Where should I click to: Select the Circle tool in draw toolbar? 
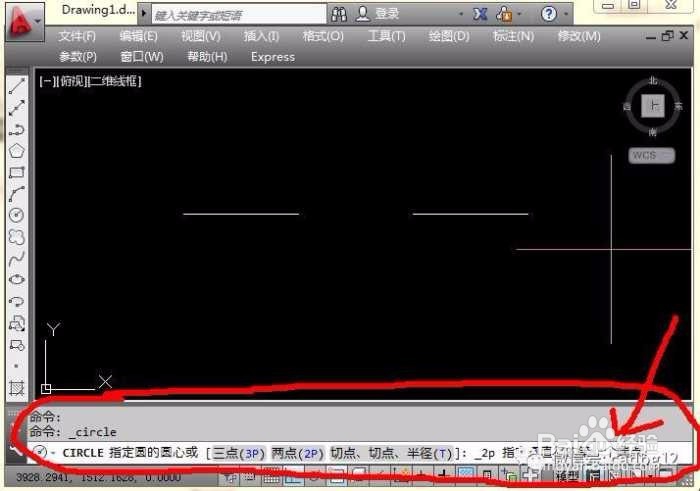pyautogui.click(x=17, y=215)
